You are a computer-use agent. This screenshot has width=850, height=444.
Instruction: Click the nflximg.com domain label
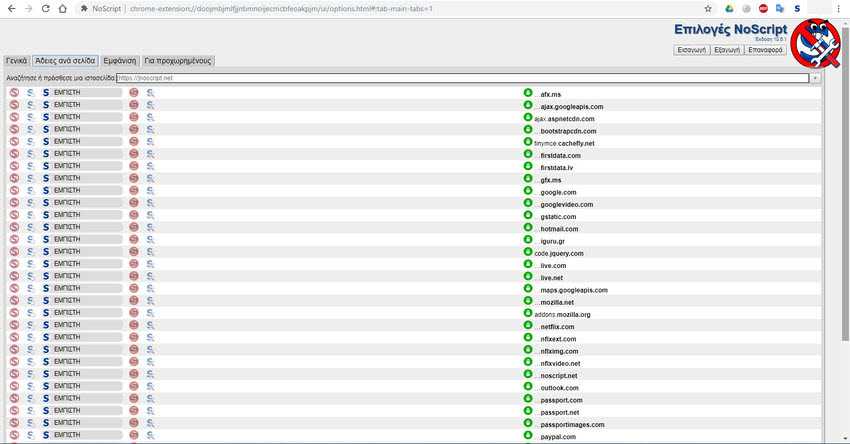coord(559,351)
